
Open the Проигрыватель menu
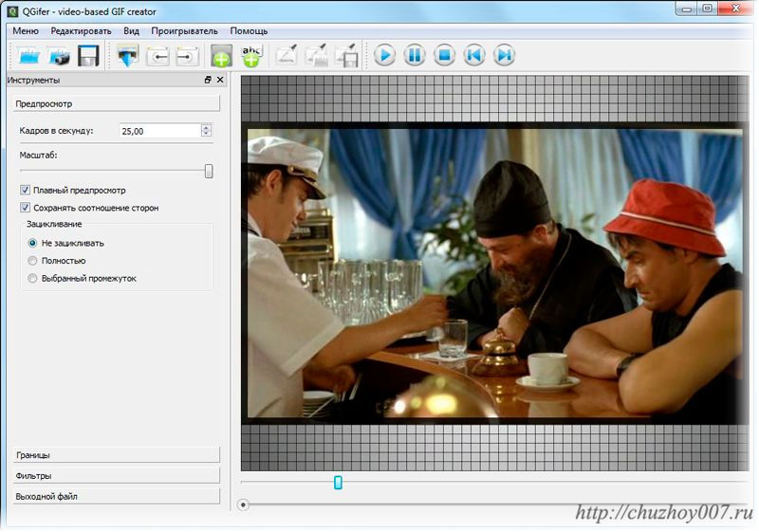[184, 31]
